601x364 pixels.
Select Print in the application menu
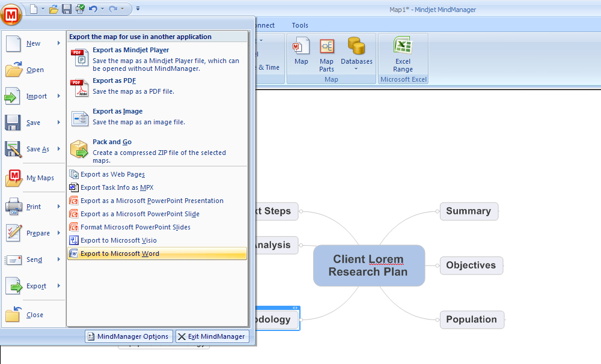pos(33,207)
